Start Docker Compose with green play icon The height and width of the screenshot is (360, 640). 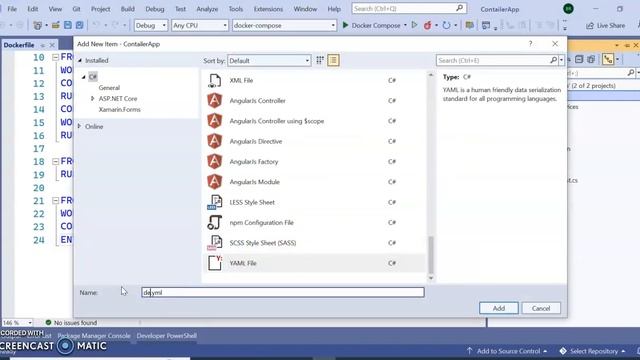345,25
